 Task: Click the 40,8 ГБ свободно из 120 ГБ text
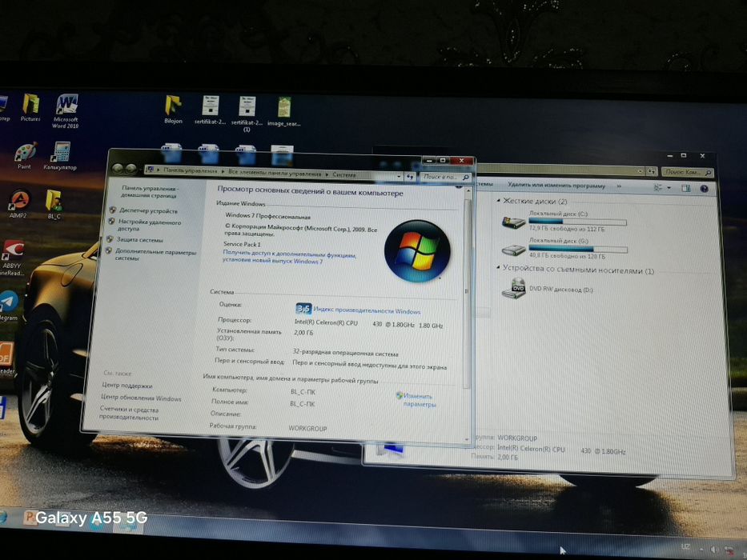pyautogui.click(x=567, y=256)
